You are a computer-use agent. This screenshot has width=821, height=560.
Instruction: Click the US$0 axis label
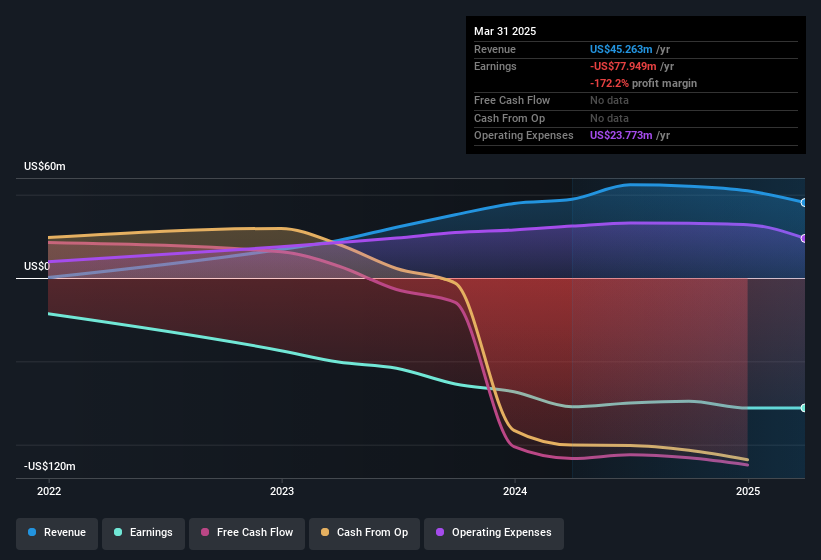click(37, 266)
